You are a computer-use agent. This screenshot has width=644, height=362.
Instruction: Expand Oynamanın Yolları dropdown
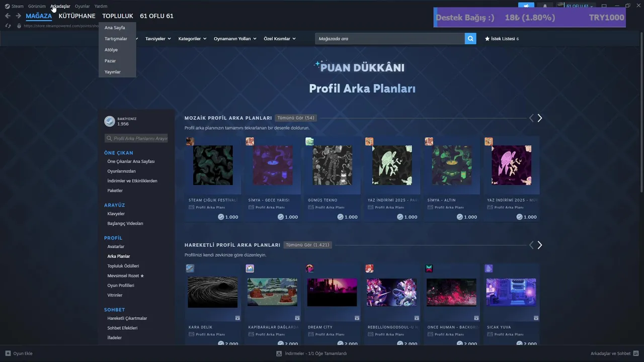coord(235,39)
